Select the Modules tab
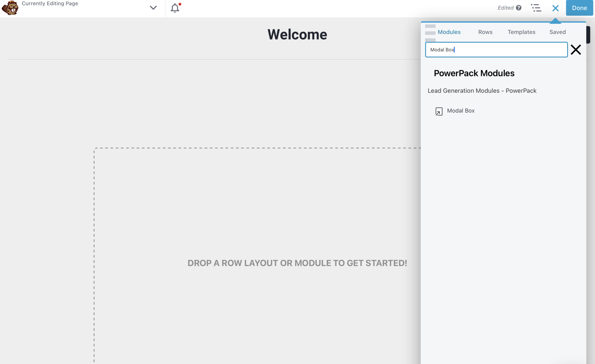This screenshot has height=364, width=595. click(x=449, y=31)
